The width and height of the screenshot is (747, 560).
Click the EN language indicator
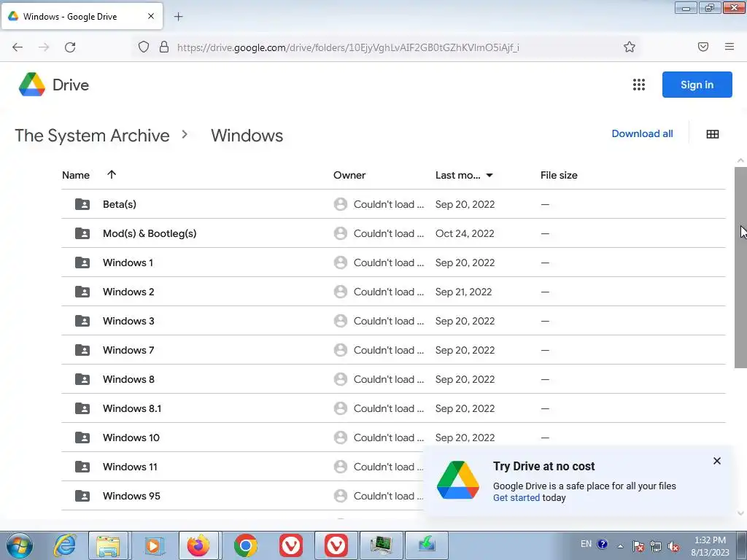tap(586, 544)
